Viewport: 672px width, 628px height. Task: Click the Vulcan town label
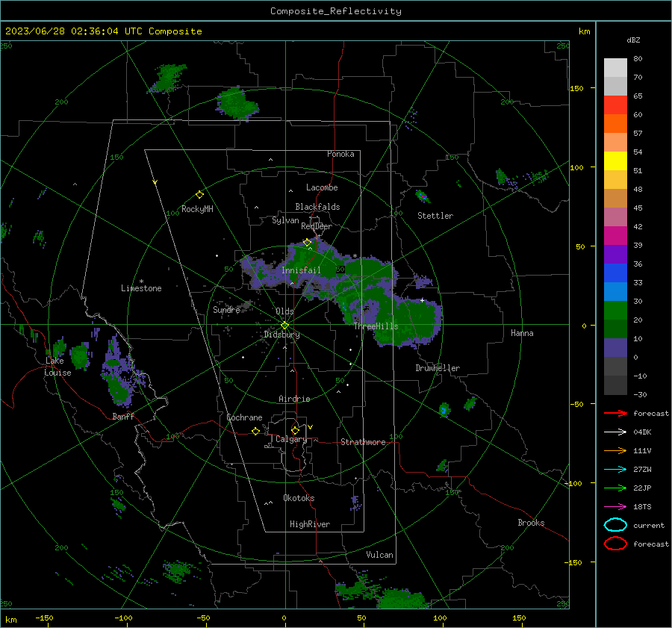380,555
